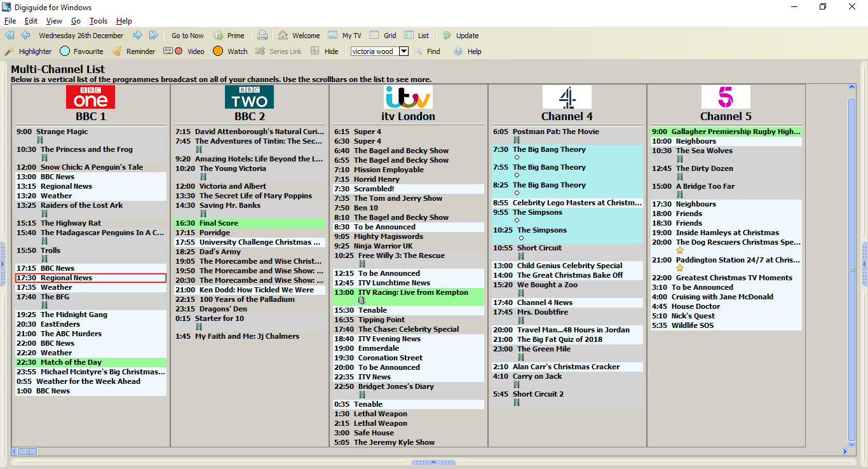Open My TV view

pos(344,36)
